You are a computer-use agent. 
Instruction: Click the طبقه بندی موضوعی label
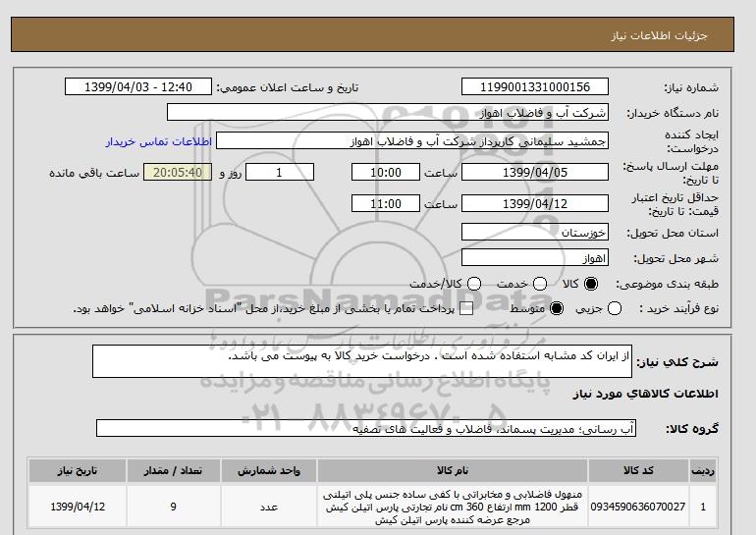point(668,285)
